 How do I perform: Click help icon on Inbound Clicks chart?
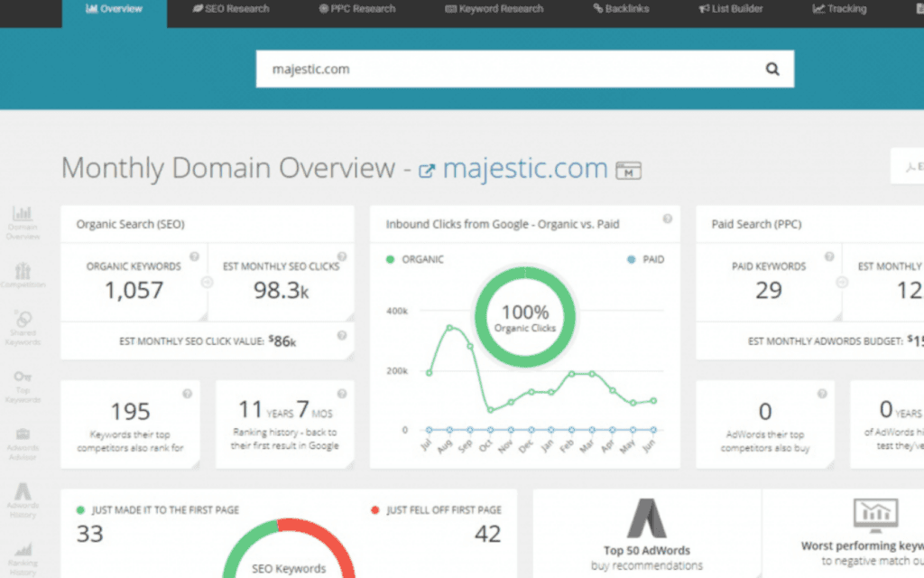(667, 219)
